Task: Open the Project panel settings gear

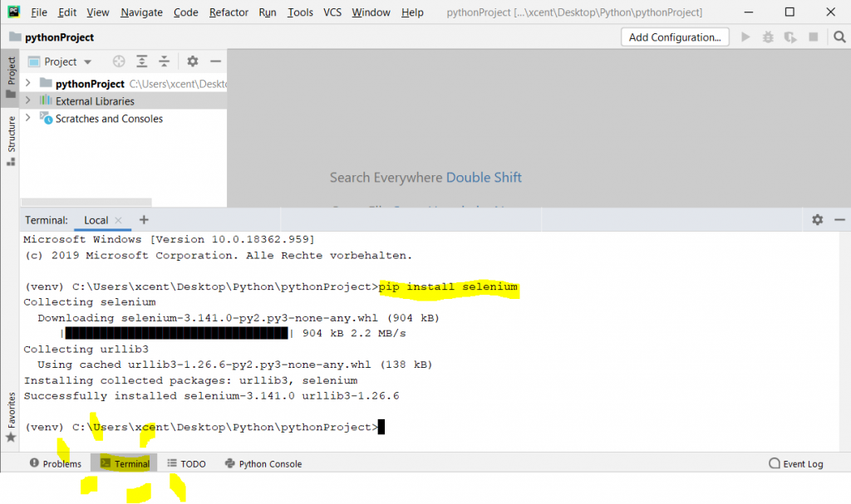Action: pos(191,61)
